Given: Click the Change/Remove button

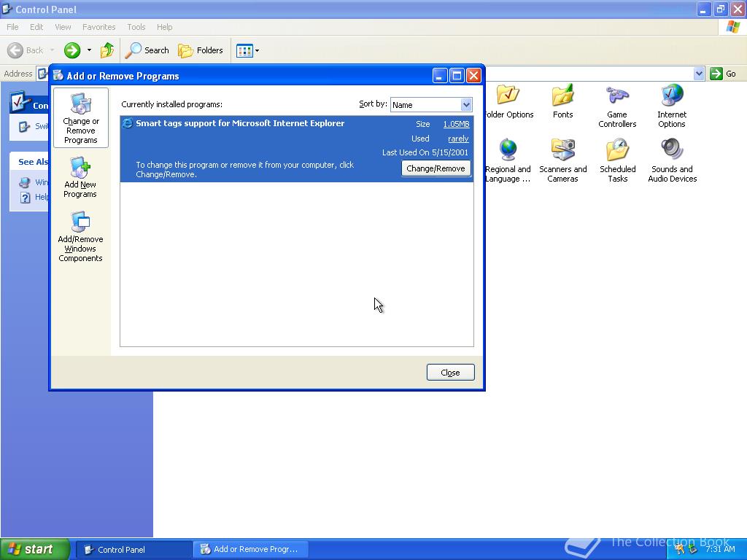Looking at the screenshot, I should pyautogui.click(x=436, y=168).
